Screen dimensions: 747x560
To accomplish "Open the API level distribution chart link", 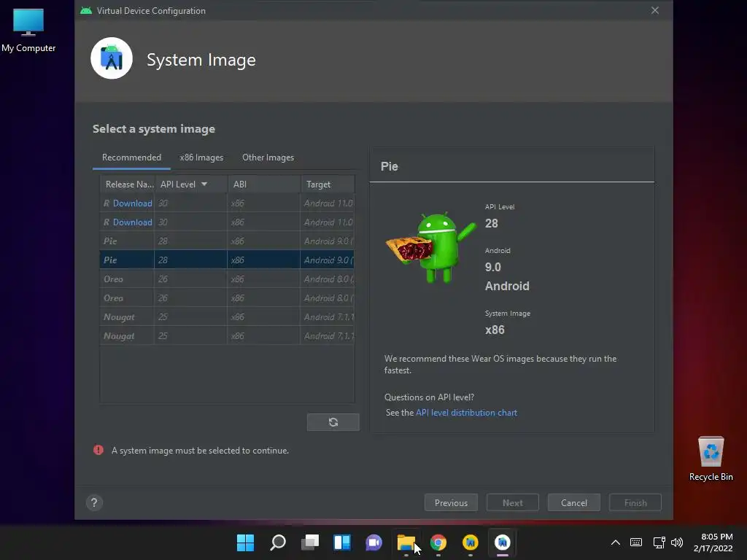I will [466, 413].
